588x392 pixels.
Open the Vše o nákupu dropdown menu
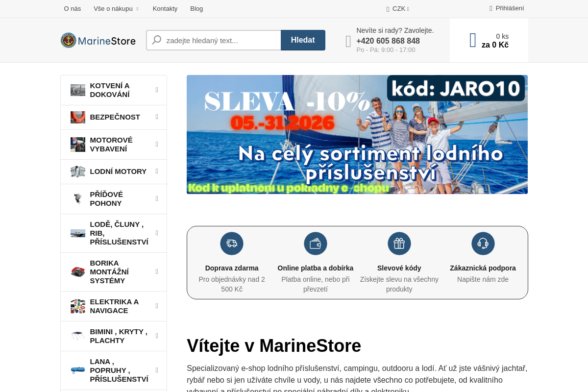(x=116, y=8)
